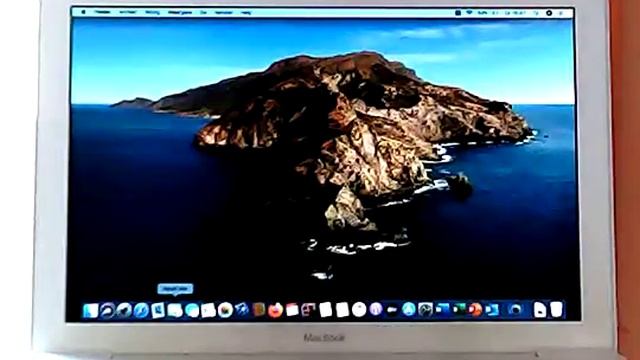Launch Safari compass icon in dock
Image resolution: width=640 pixels, height=360 pixels.
[141, 311]
